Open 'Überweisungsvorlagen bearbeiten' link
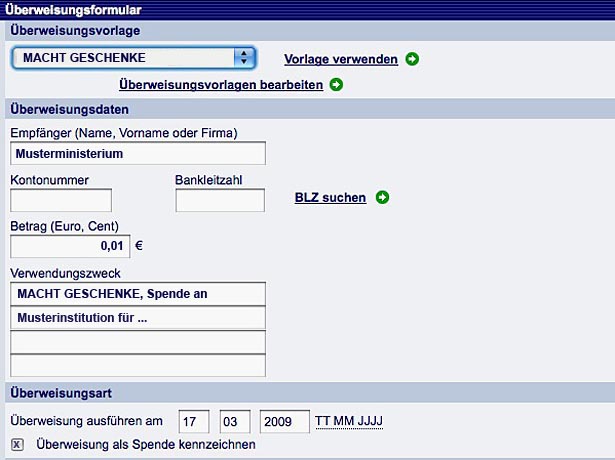Screen dimensions: 615x460 click(x=220, y=85)
